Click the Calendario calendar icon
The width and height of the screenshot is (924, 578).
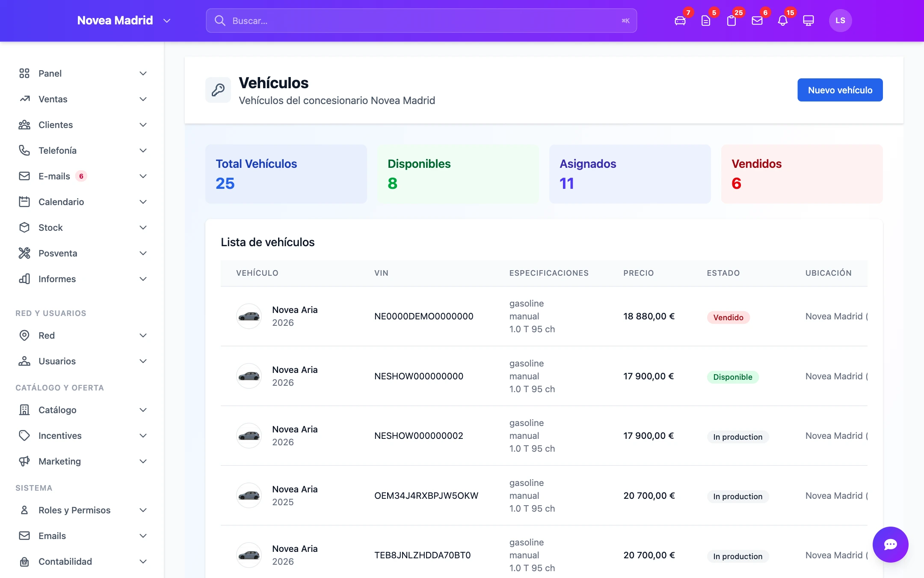pos(24,202)
